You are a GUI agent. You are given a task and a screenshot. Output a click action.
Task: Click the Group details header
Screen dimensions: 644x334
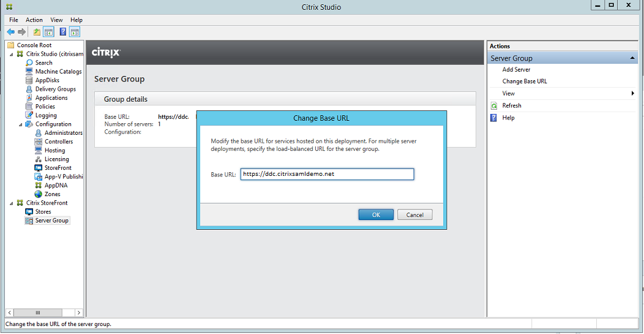point(285,99)
